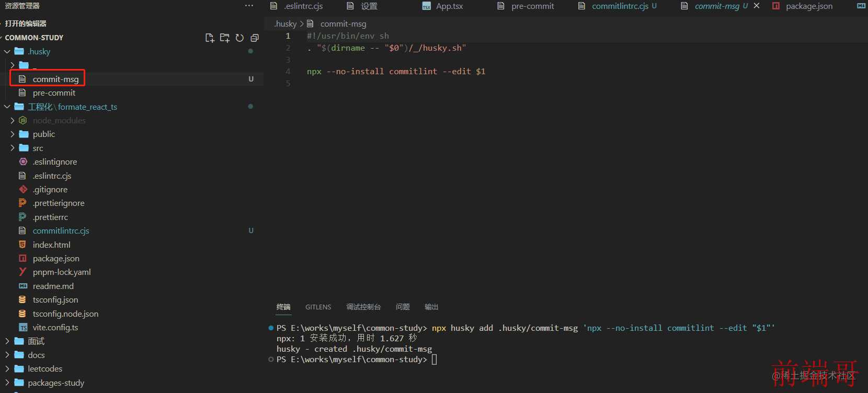Click the pnpm-lock.yaml yarn-style icon
The height and width of the screenshot is (393, 868).
coord(22,272)
